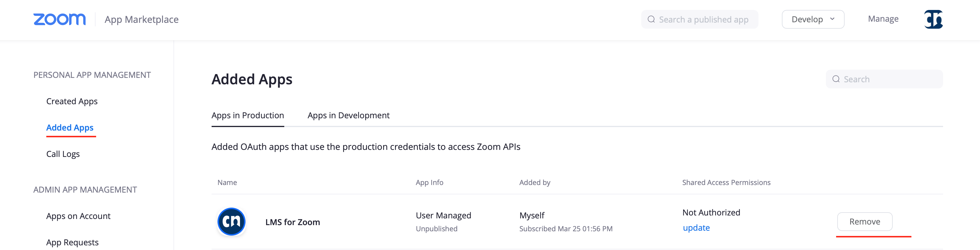Screen dimensions: 980x250
Task: Expand the Develop dropdown
Action: pos(813,19)
